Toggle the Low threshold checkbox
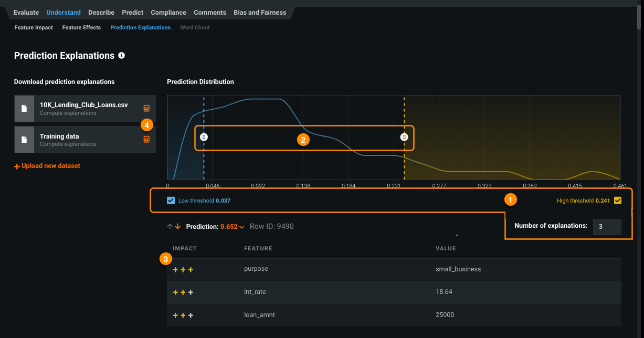The image size is (644, 338). pos(171,200)
